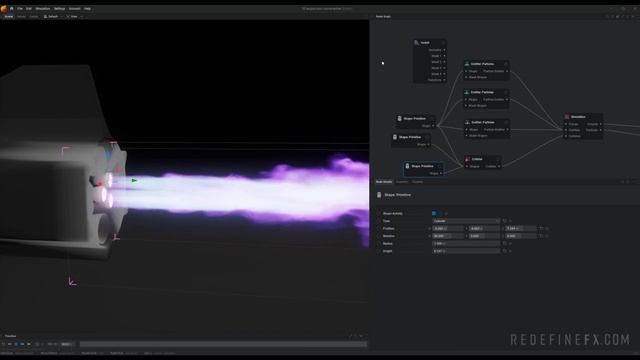Screen dimensions: 640x360
Task: Toggle highlighted Shape Primitive node enable circle
Action: 440,166
